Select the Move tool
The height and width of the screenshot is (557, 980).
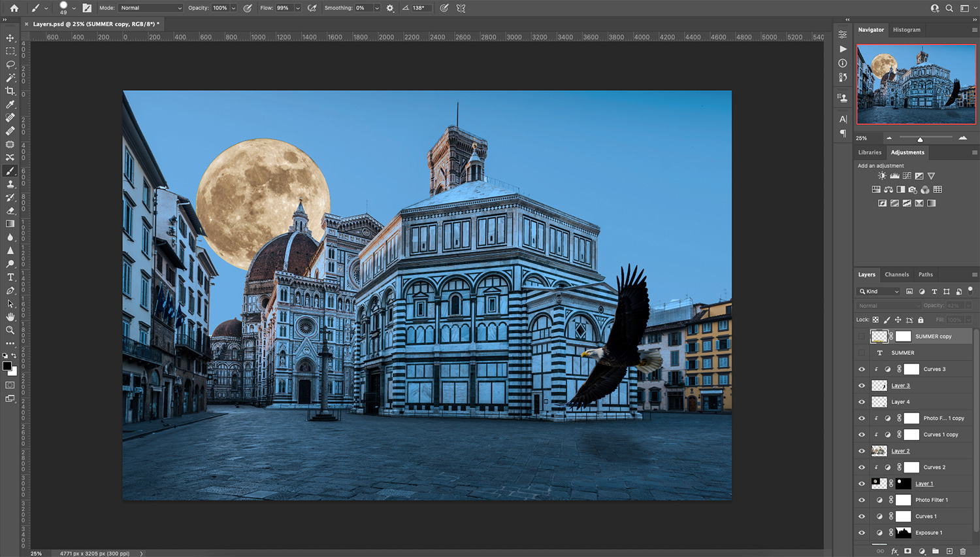tap(10, 37)
